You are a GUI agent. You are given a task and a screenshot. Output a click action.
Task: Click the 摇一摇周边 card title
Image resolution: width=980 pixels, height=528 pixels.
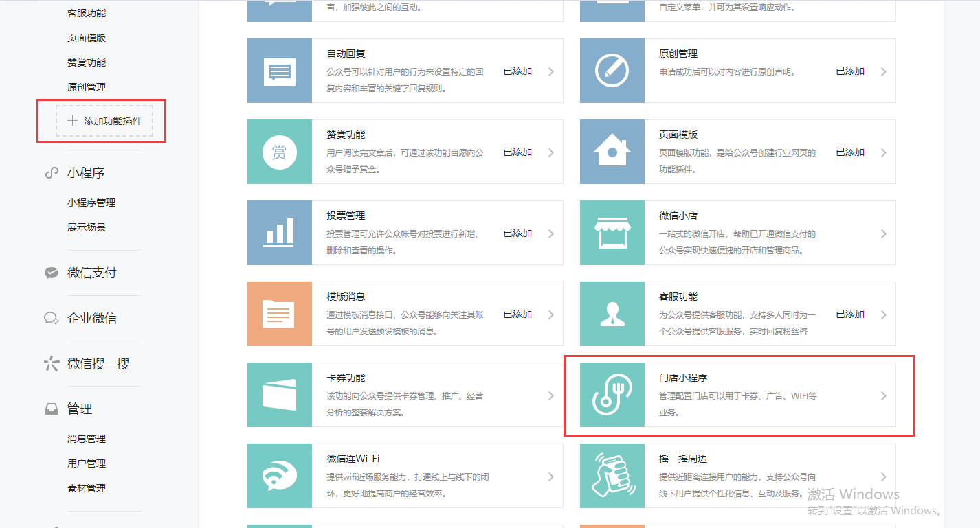click(683, 459)
